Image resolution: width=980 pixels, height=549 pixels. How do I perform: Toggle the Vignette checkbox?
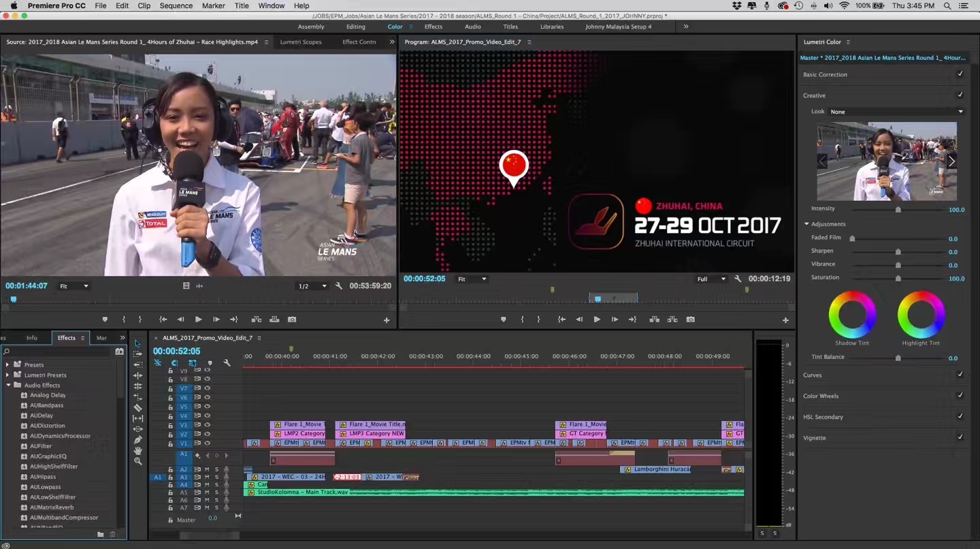click(960, 437)
